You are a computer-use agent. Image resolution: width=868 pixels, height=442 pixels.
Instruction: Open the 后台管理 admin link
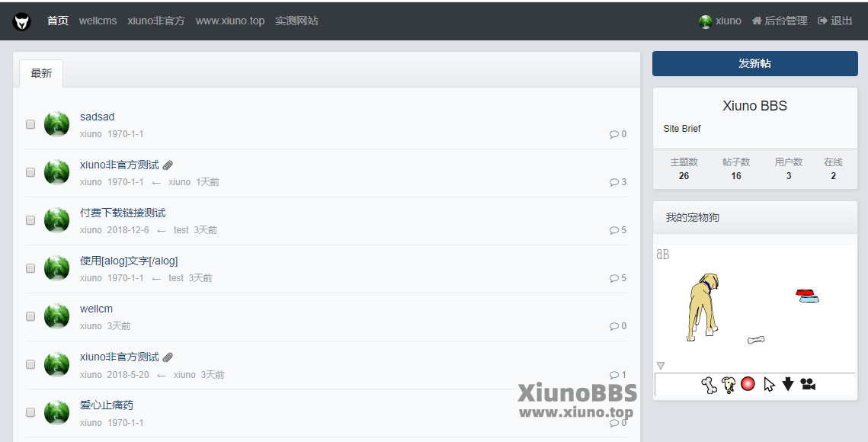click(x=780, y=21)
